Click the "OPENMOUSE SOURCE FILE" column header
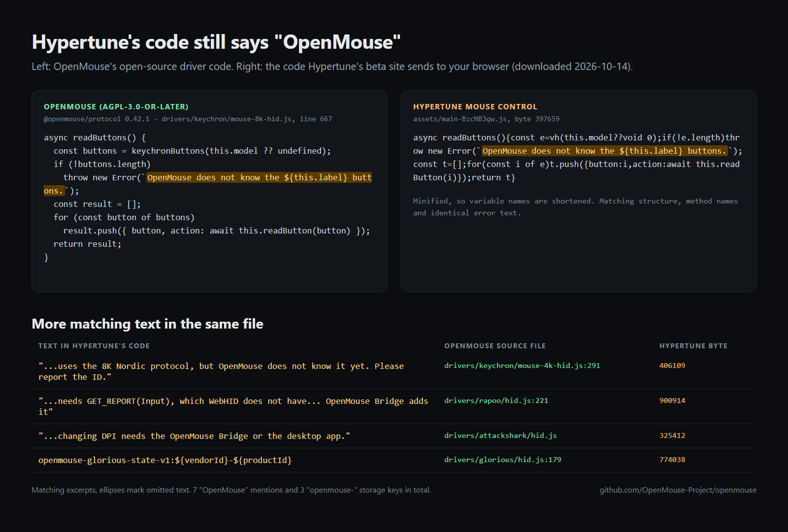Screen dimensions: 788x532 pyautogui.click(x=495, y=346)
